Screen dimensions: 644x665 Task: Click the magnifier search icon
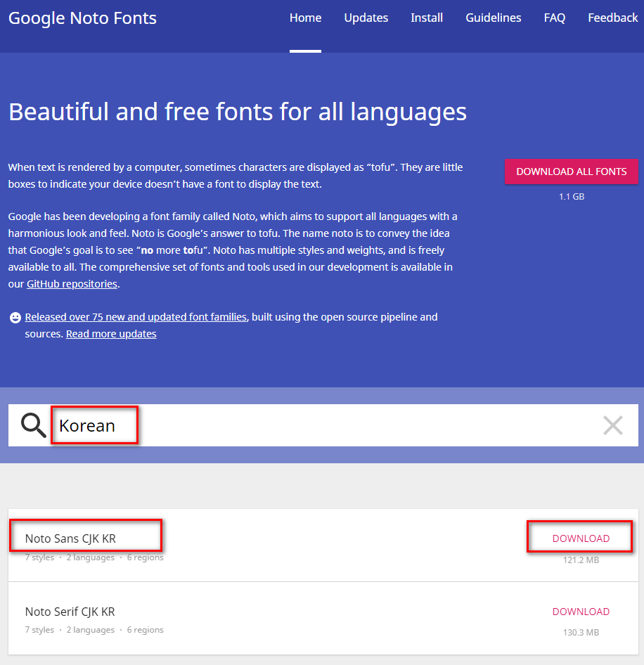34,425
